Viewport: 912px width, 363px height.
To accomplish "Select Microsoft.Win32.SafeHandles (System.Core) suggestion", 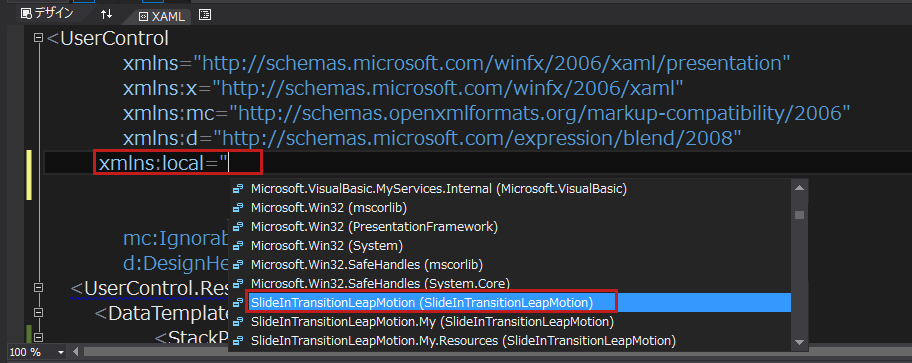I will coord(509,283).
